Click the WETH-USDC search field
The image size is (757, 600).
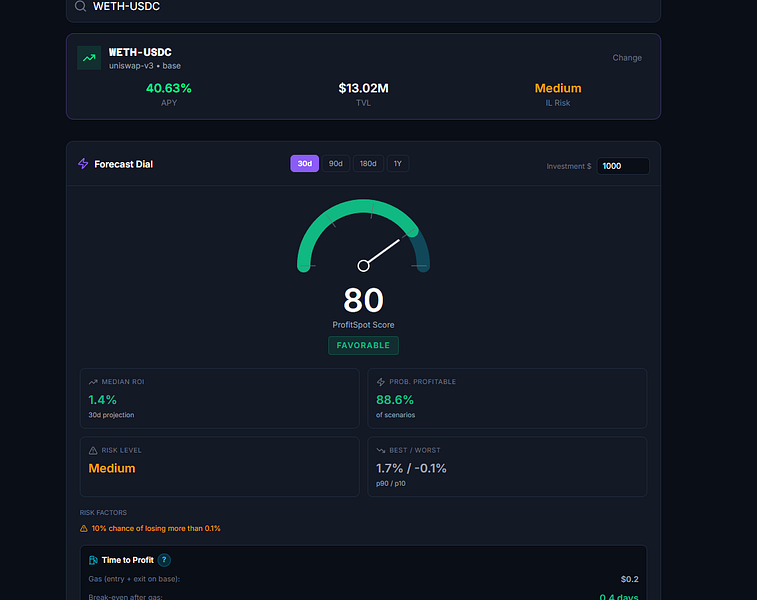coord(363,7)
